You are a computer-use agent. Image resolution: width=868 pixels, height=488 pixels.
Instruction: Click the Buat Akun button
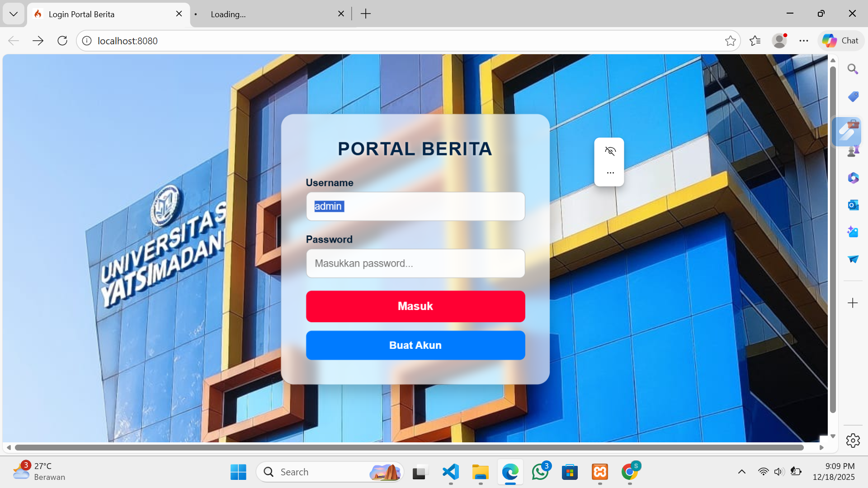coord(415,345)
